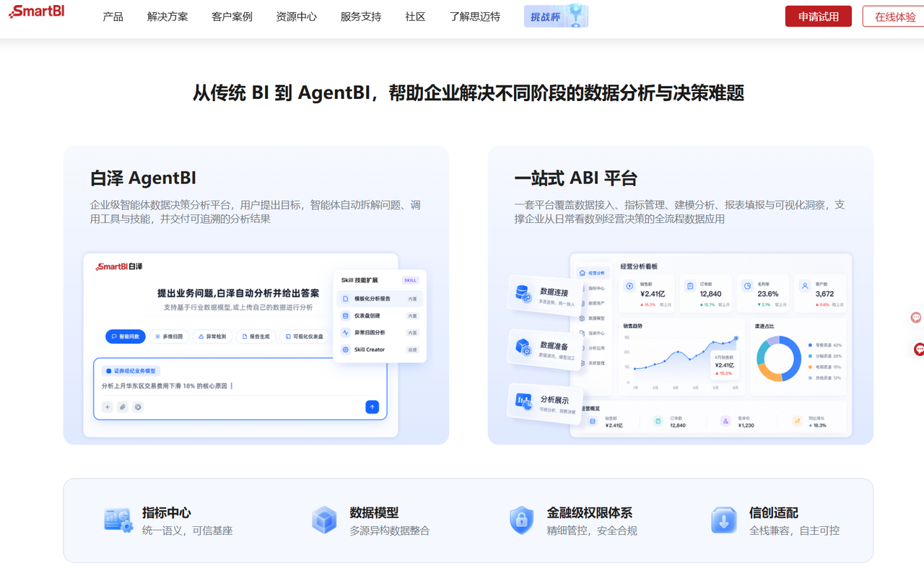924x566 pixels.
Task: Click the yen icon on the top 销售额 card
Action: point(630,286)
